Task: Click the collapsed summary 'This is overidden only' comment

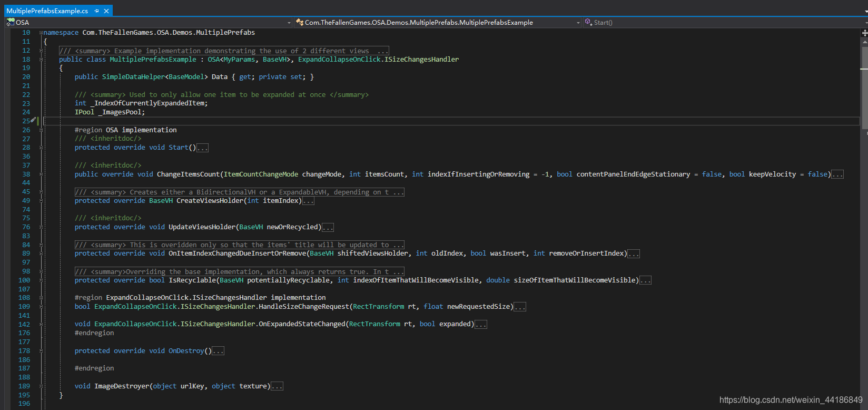Action: [x=240, y=245]
